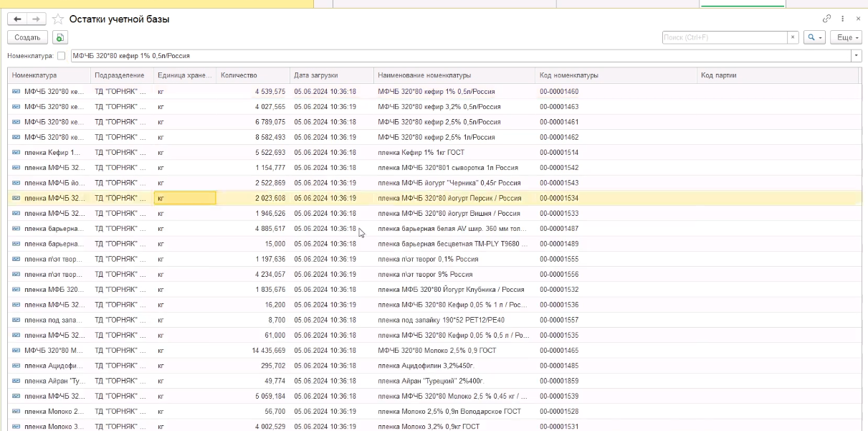Sort by Наименование номенклатуры column header

coord(454,75)
